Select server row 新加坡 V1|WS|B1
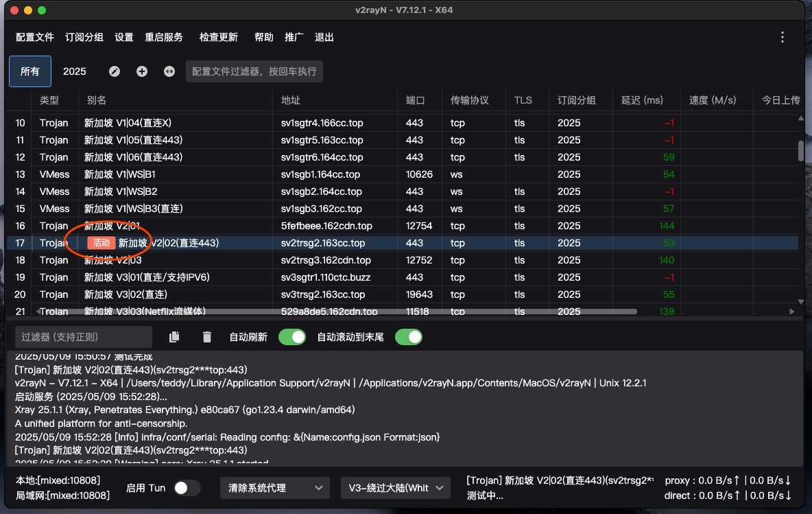 402,174
